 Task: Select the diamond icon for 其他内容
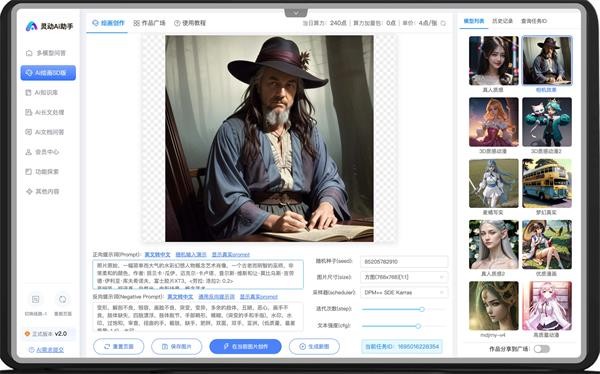coord(29,191)
